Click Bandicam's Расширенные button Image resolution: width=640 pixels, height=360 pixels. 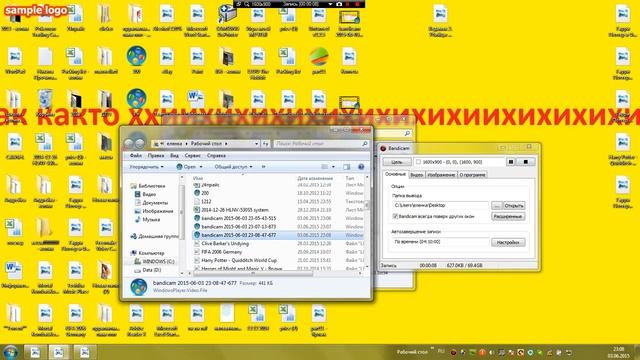[508, 216]
